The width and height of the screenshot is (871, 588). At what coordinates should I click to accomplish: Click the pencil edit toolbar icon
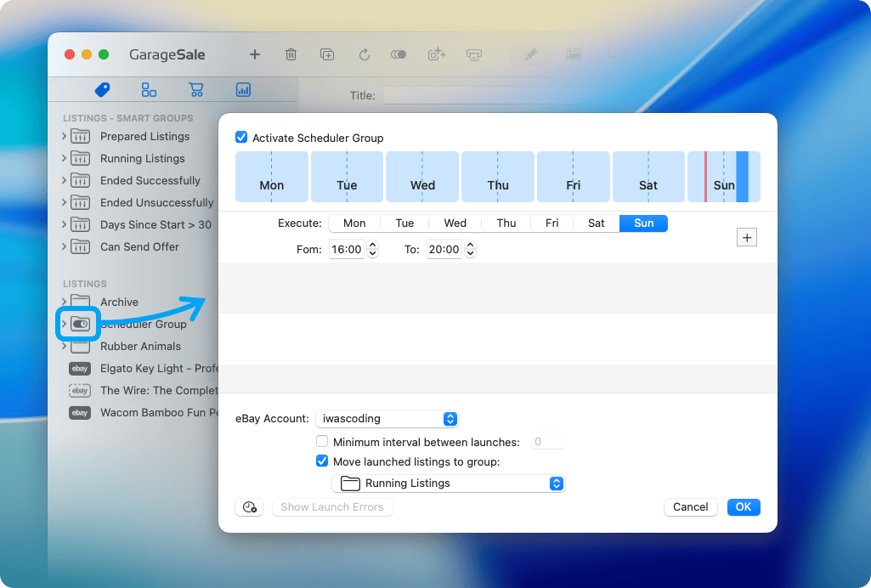coord(530,54)
